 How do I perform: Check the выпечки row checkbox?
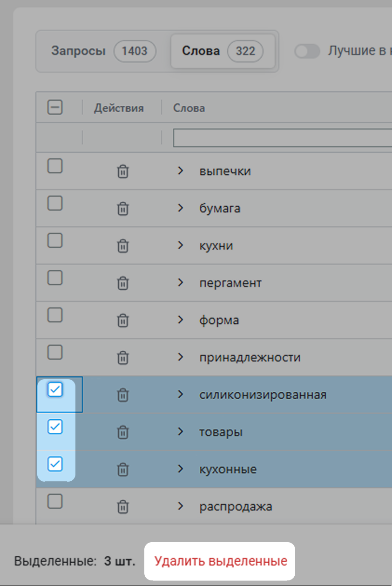coord(55,166)
